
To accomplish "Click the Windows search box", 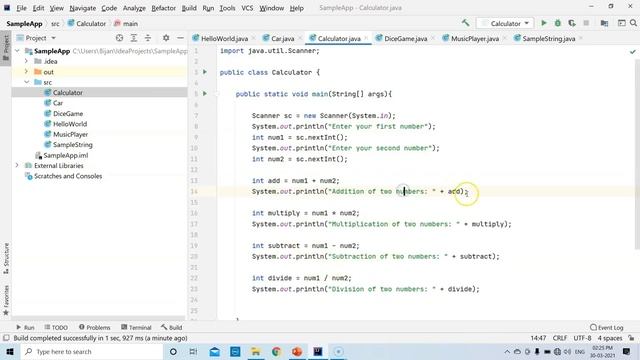I will (91, 351).
